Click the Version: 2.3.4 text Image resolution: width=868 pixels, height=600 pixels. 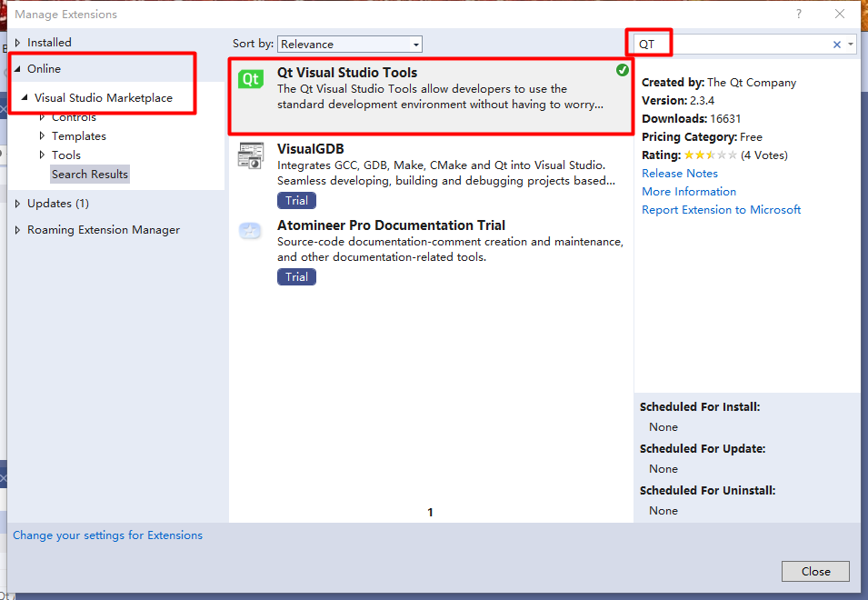(677, 101)
